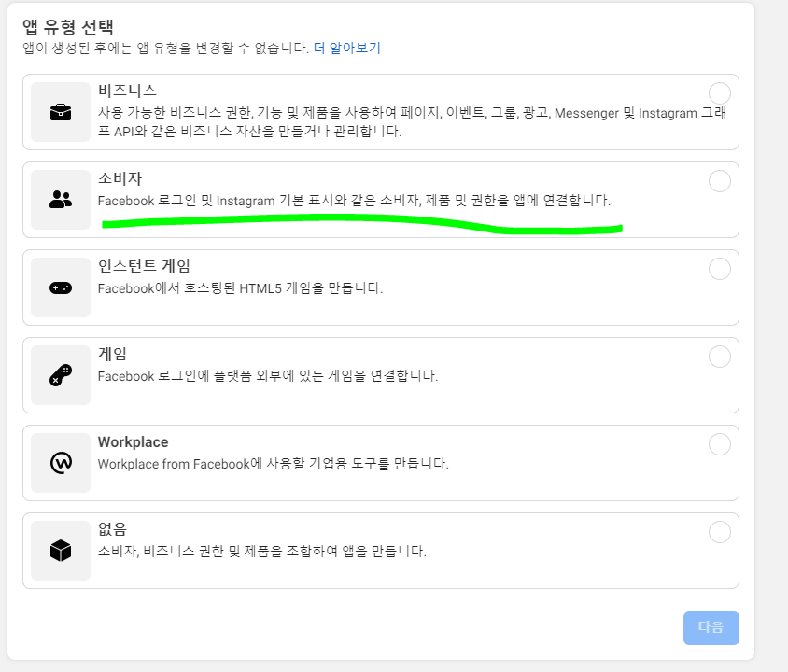
Task: Open the 더 알아보기 link
Action: pos(346,49)
